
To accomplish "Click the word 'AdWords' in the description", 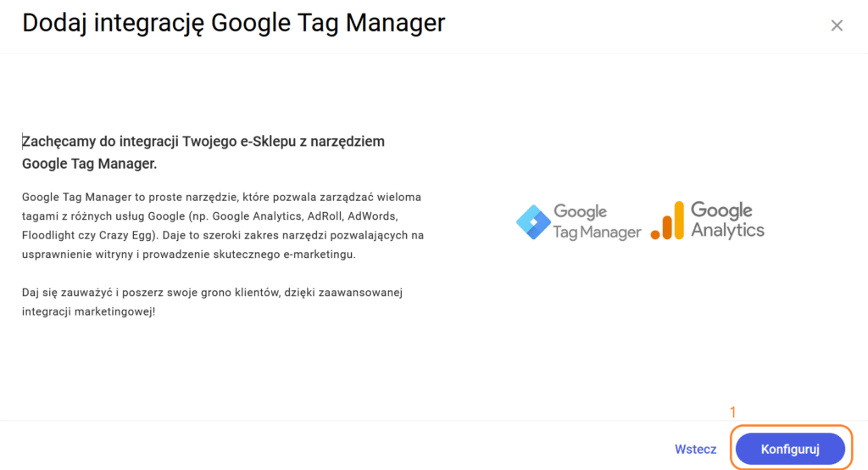I will tap(371, 216).
